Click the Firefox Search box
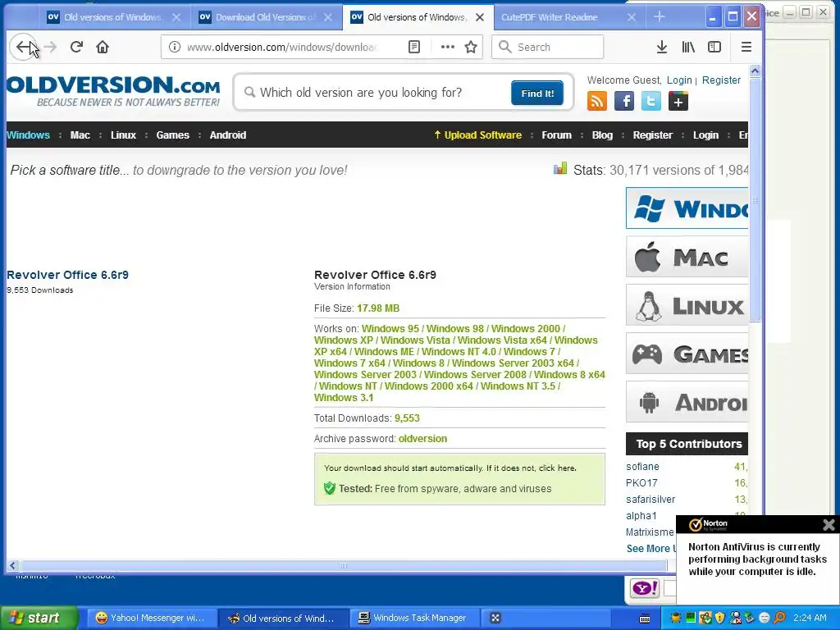Image resolution: width=840 pixels, height=630 pixels. click(x=547, y=47)
